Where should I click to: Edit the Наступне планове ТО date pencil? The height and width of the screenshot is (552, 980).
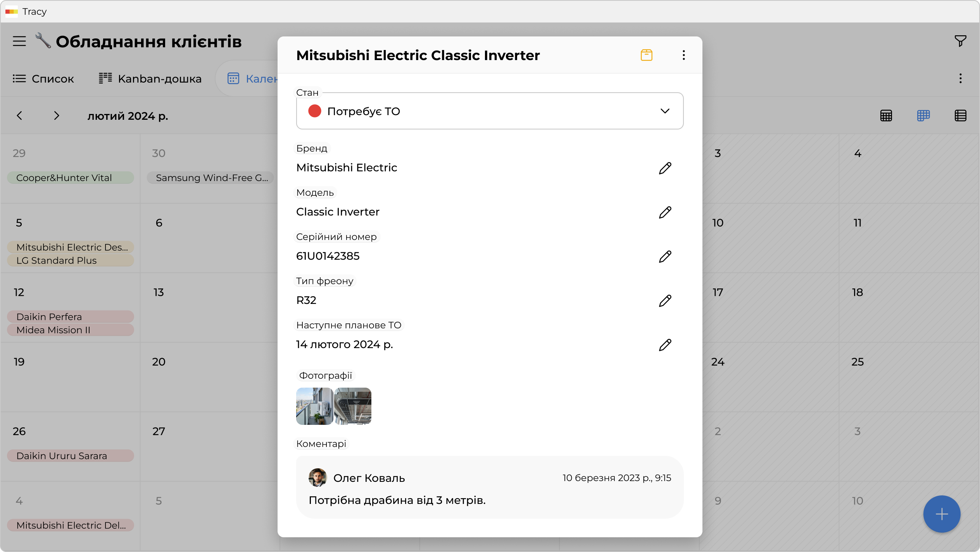665,345
